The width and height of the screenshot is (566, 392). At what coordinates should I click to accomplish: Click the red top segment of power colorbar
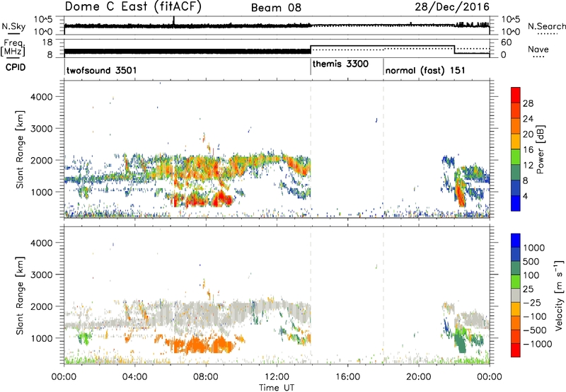(516, 95)
